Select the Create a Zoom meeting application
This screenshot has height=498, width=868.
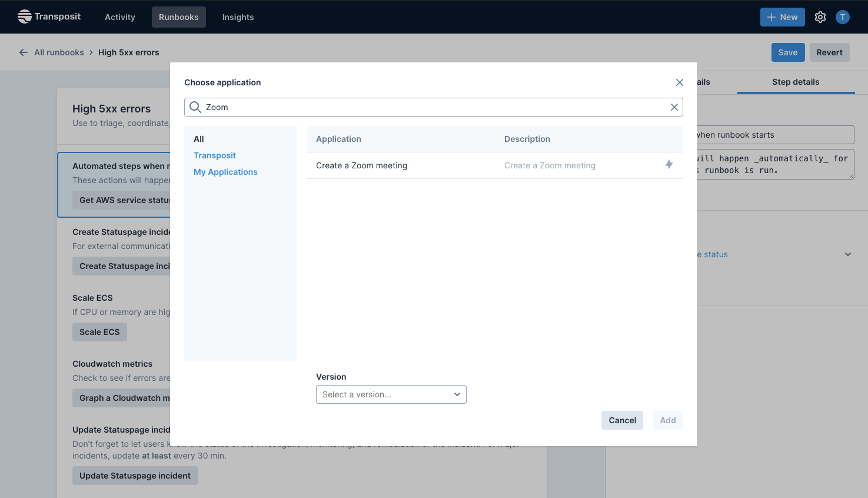point(495,165)
